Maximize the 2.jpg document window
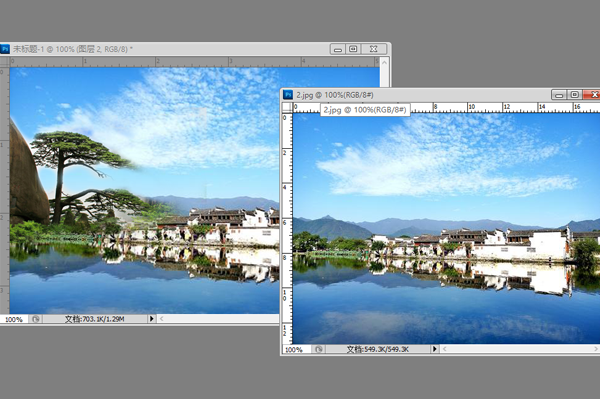600x399 pixels. point(574,94)
